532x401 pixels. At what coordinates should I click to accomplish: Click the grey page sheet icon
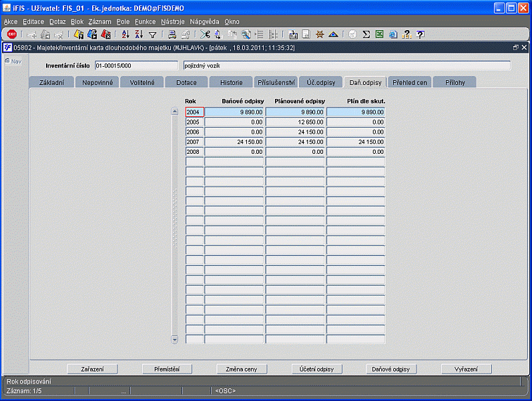(x=306, y=34)
